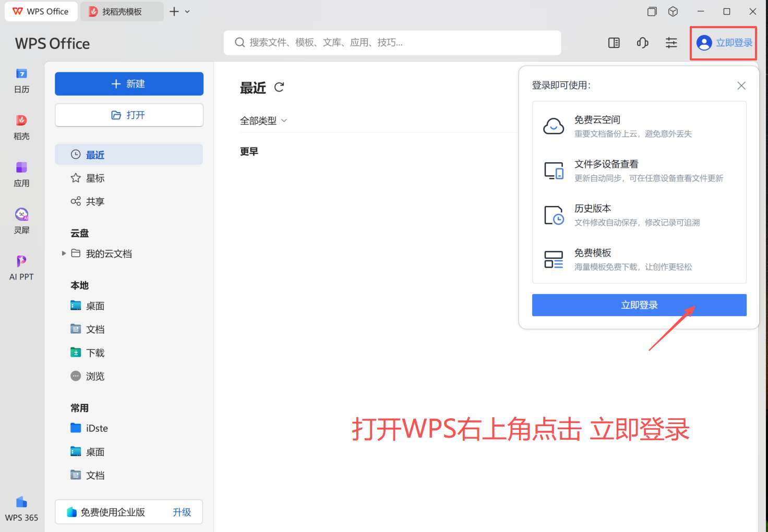The height and width of the screenshot is (532, 768).
Task: Open the Calendar (日历) sidebar icon
Action: pos(21,80)
